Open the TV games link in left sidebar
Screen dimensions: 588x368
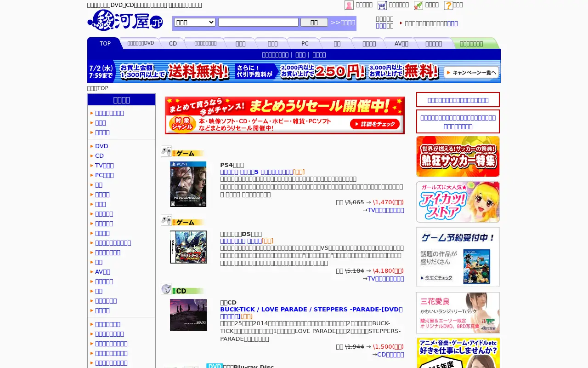point(104,166)
